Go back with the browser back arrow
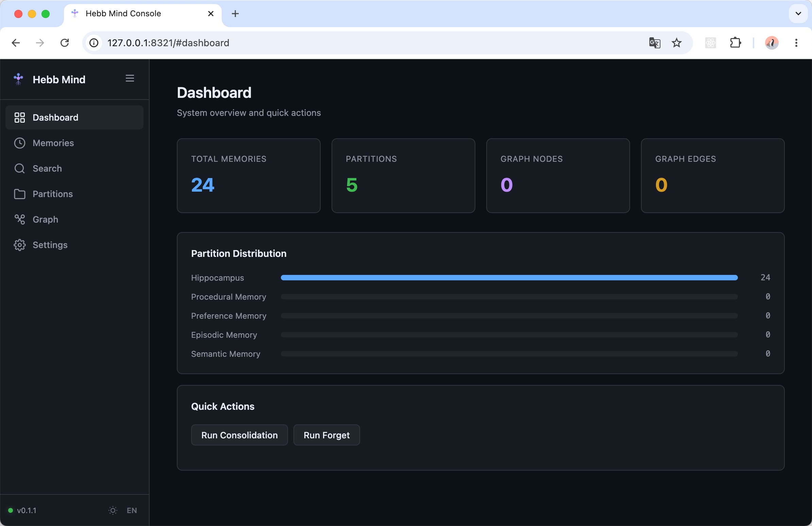The image size is (812, 526). pos(16,43)
